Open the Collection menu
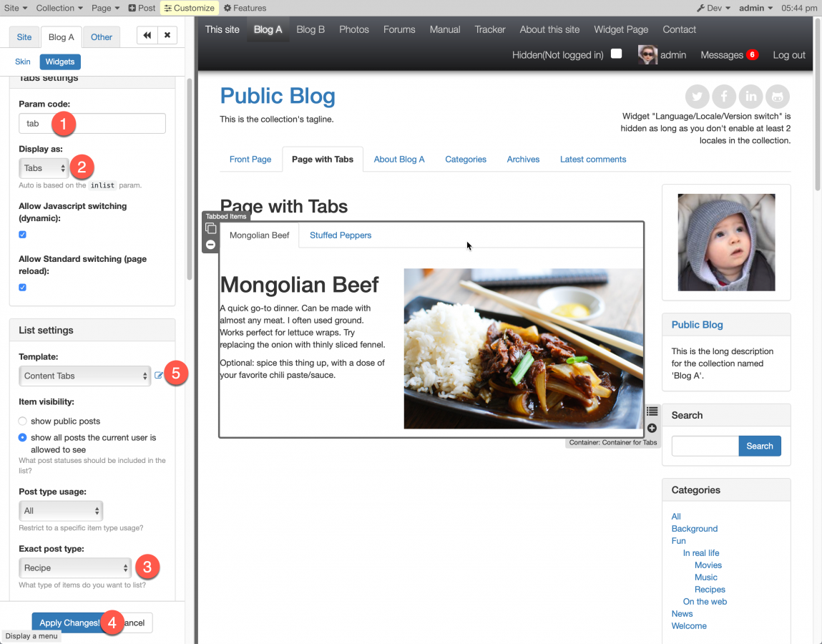Viewport: 822px width, 644px height. click(x=56, y=7)
